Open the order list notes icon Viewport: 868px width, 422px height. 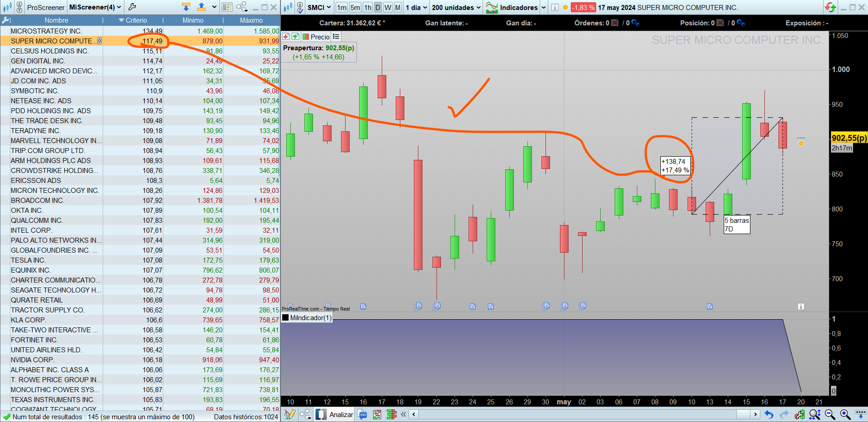tap(377, 414)
